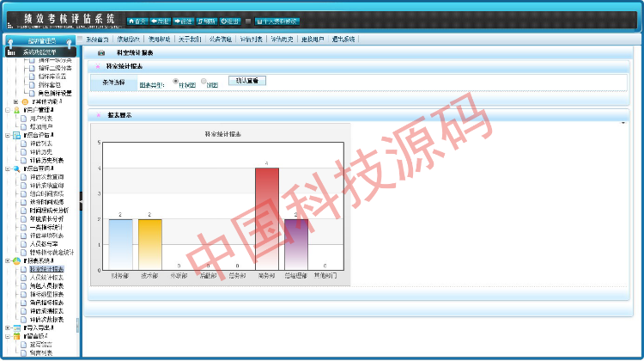Viewport: 644px width, 361px height.
Task: Expand the 其他功能 tree node
Action: [x=16, y=101]
